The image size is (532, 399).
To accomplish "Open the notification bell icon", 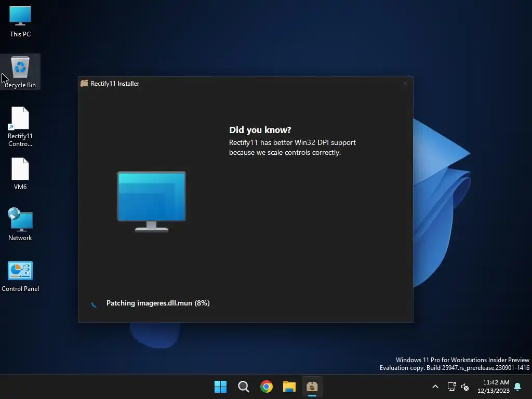I will (x=518, y=387).
